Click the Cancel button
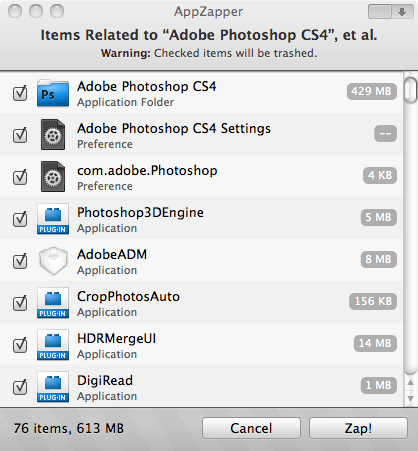The width and height of the screenshot is (418, 451). click(251, 428)
